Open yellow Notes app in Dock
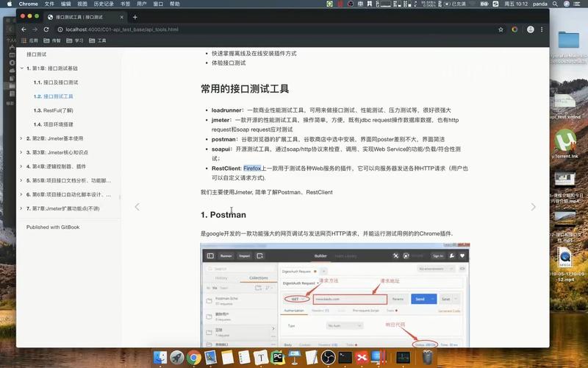The height and width of the screenshot is (368, 588). [227, 357]
